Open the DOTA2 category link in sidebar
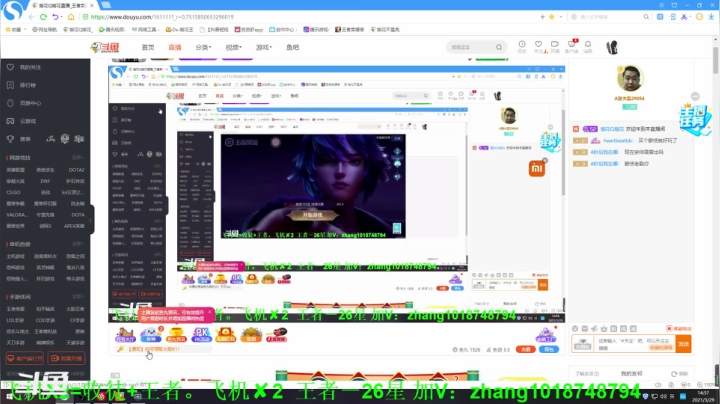The width and height of the screenshot is (720, 404). tap(76, 170)
